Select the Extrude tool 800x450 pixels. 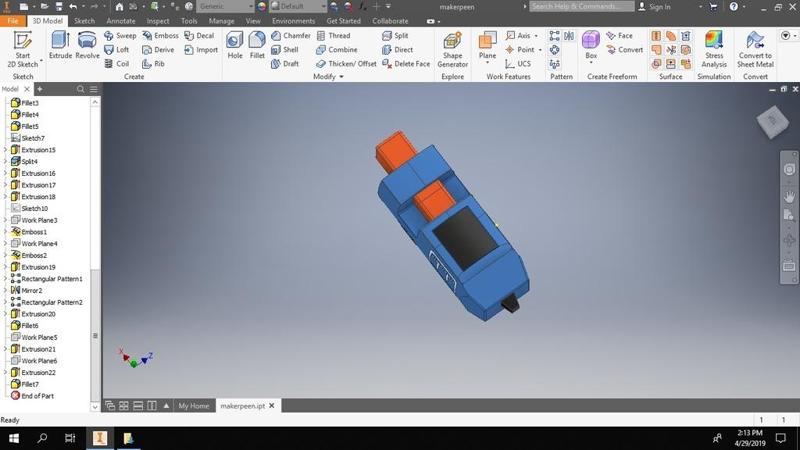tap(60, 45)
